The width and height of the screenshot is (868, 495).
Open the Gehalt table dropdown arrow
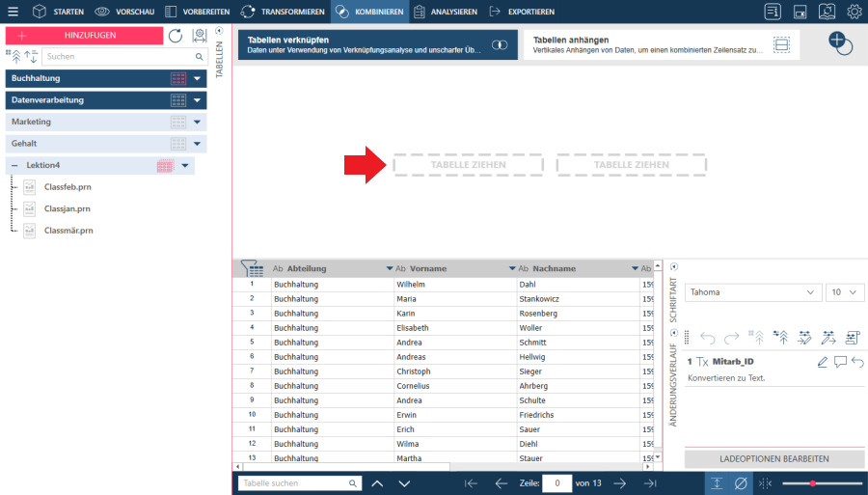pos(197,144)
